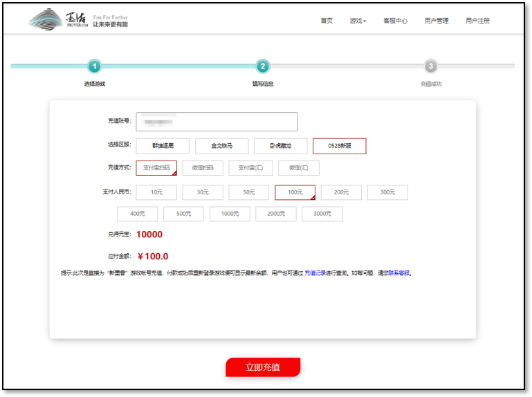
Task: Click step 2 circle in progress bar
Action: click(263, 66)
